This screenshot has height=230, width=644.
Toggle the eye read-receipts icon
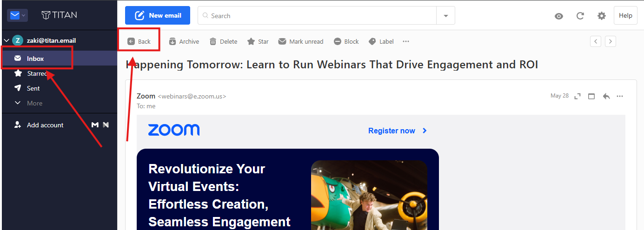point(559,16)
